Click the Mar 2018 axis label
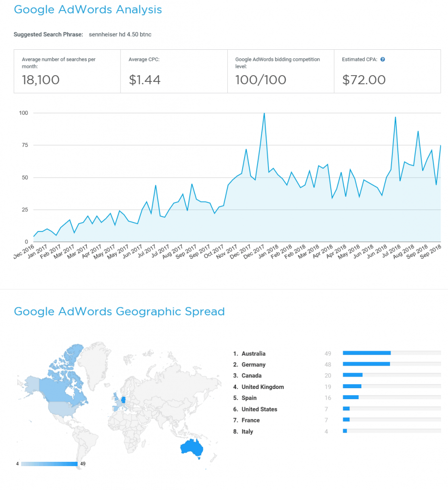The width and height of the screenshot is (448, 490). [x=309, y=252]
